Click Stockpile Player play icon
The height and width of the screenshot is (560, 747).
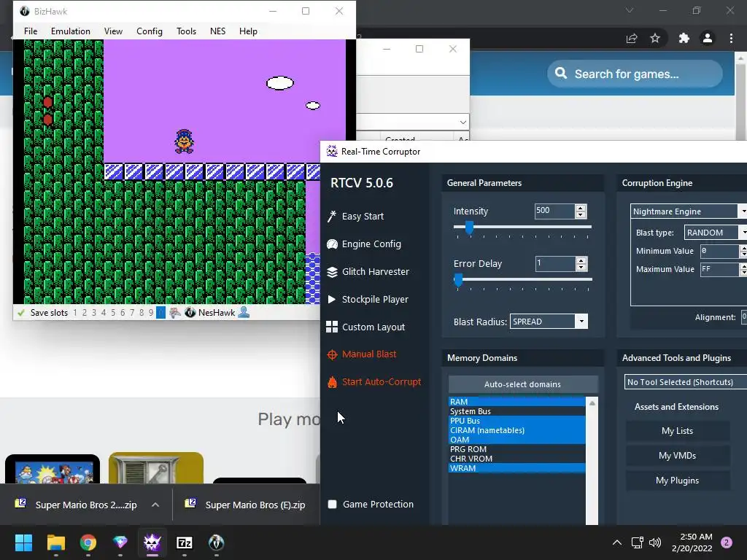tap(332, 300)
